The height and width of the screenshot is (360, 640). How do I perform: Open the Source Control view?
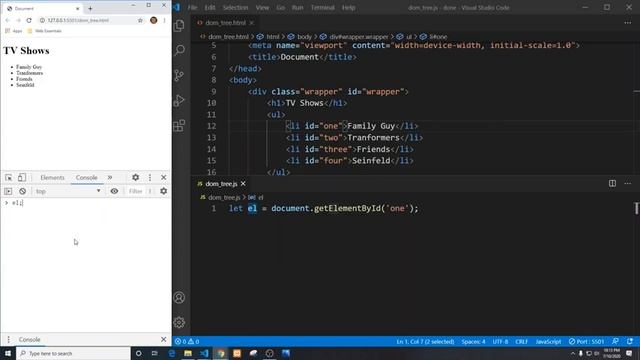(x=179, y=75)
